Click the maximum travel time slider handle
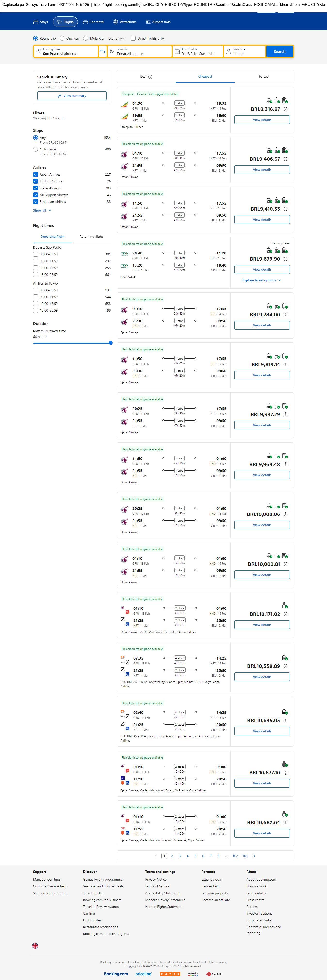Viewport: 327px width, 980px height. [111, 343]
